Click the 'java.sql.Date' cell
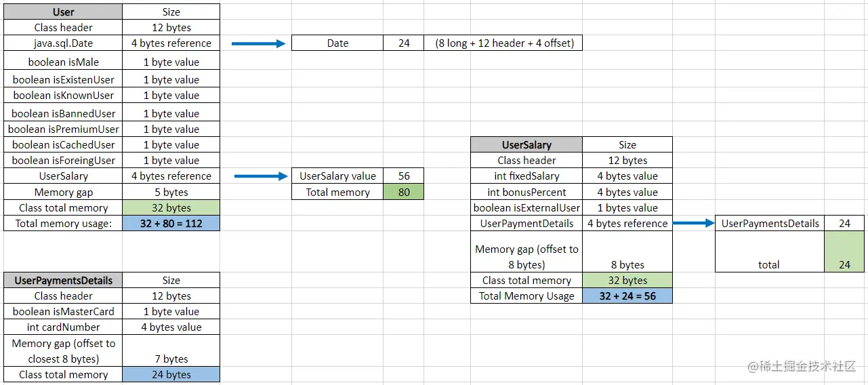Image resolution: width=868 pixels, height=385 pixels. (x=63, y=43)
